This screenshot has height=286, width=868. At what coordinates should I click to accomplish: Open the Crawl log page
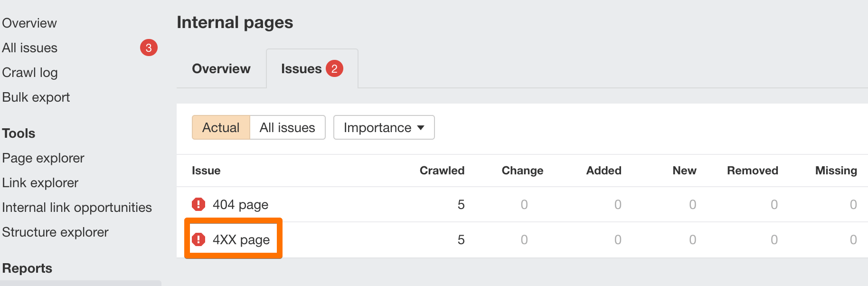coord(30,72)
